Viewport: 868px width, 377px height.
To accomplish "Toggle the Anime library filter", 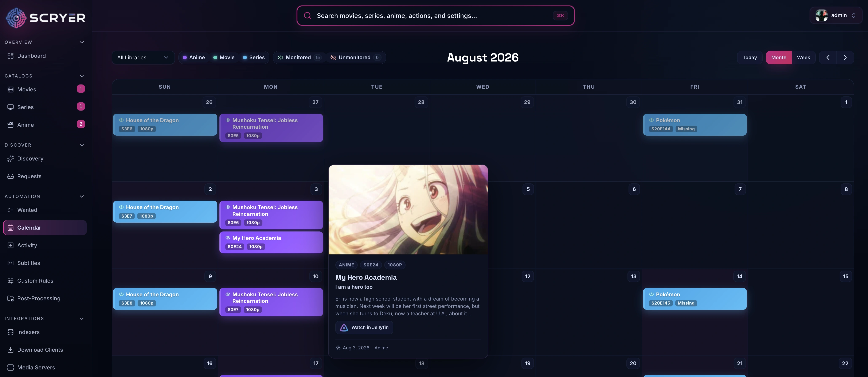I will pos(194,57).
